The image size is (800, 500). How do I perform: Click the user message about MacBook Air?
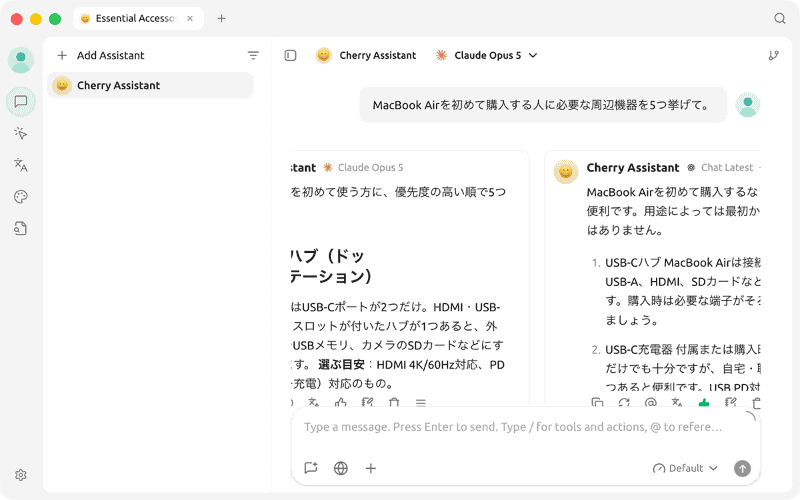[543, 105]
